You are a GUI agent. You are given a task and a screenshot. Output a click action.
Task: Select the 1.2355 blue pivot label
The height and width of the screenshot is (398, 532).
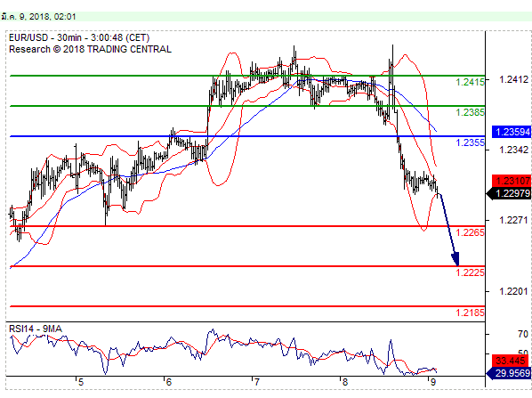tap(470, 142)
